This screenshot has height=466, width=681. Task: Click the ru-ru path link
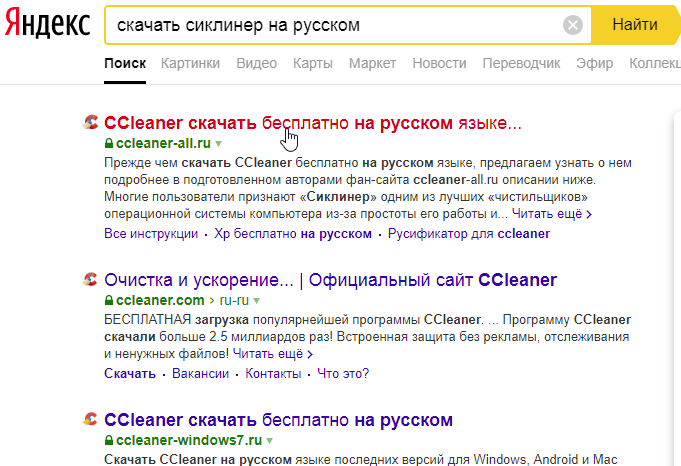[234, 300]
